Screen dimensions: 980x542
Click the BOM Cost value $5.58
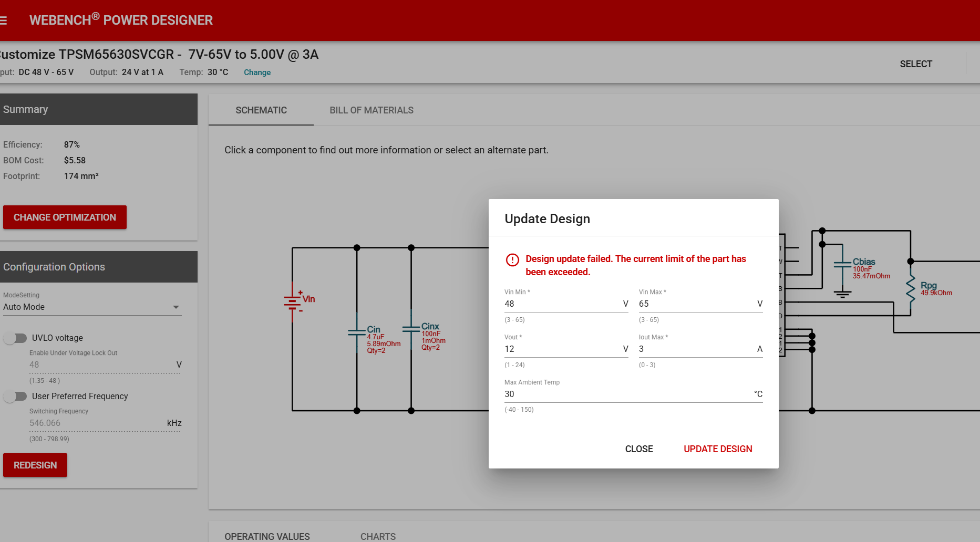pos(75,160)
